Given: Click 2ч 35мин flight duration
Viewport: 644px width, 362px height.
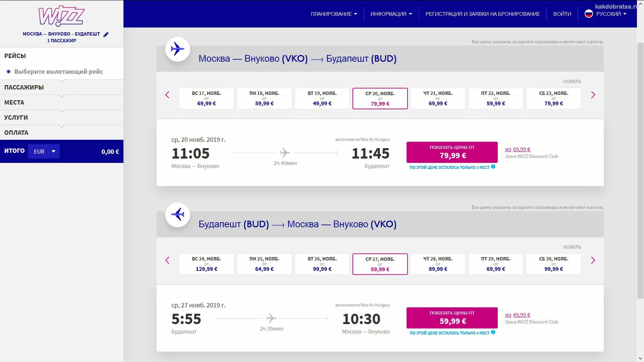Looking at the screenshot, I should [x=271, y=329].
